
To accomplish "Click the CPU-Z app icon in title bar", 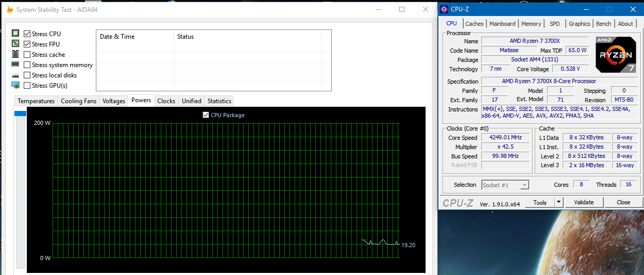I will coord(445,9).
